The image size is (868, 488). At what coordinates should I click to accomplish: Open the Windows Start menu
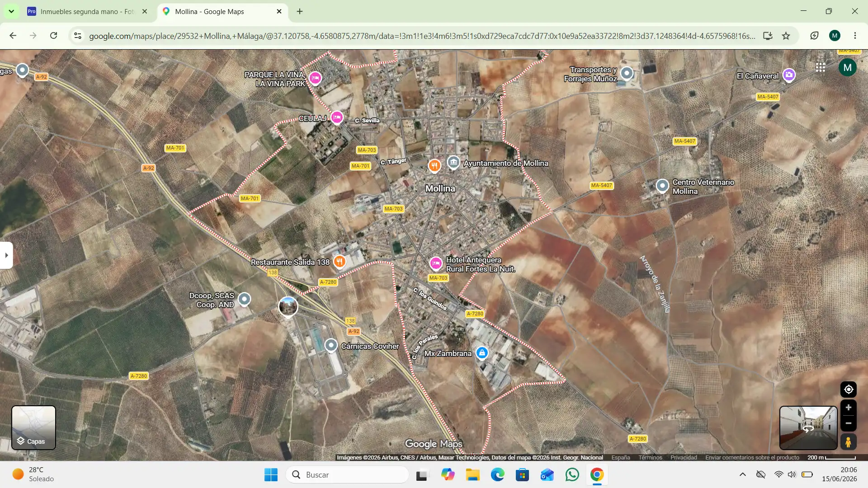(x=271, y=475)
